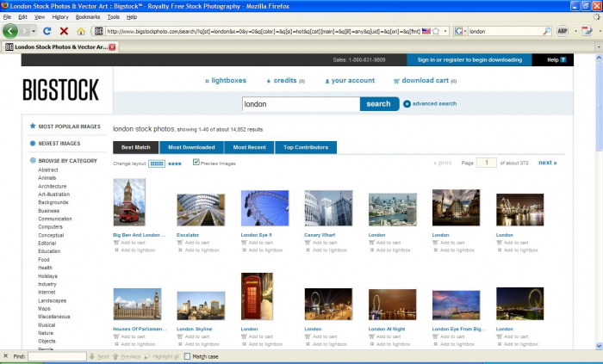
Task: Browse the Backgrounds category
Action: pos(53,202)
